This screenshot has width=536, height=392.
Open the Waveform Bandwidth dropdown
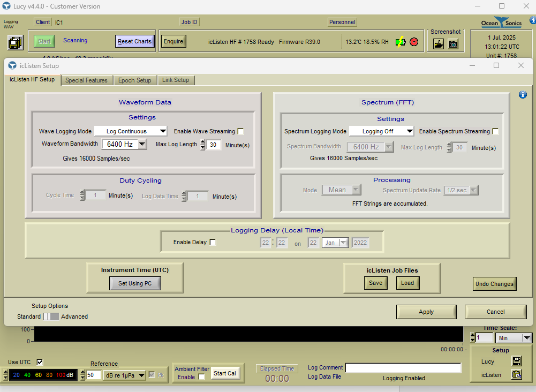pyautogui.click(x=124, y=144)
